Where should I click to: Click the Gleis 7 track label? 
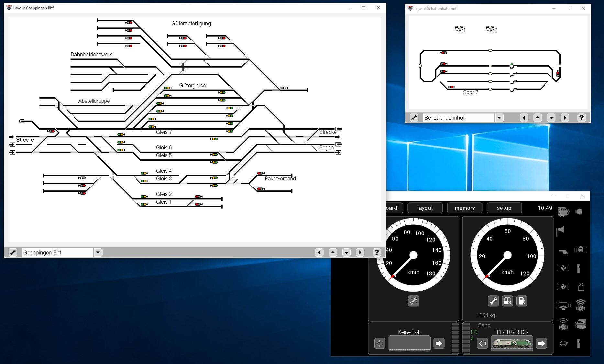coord(164,132)
